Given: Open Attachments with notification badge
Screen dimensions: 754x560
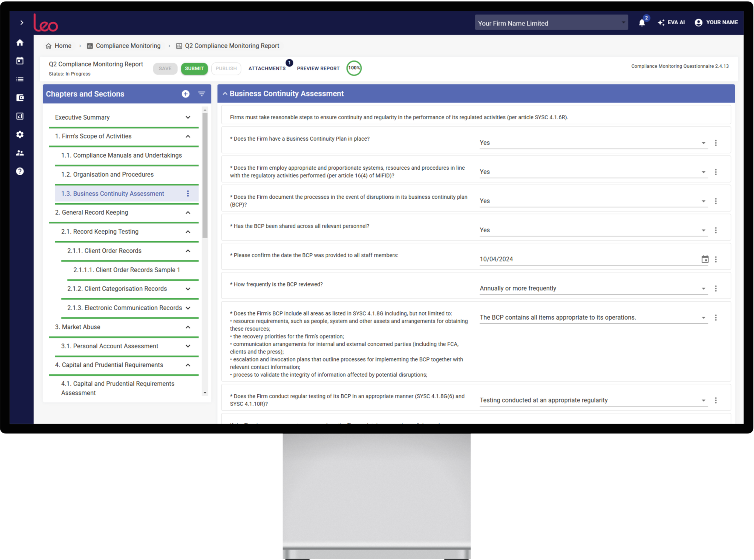Looking at the screenshot, I should tap(267, 68).
